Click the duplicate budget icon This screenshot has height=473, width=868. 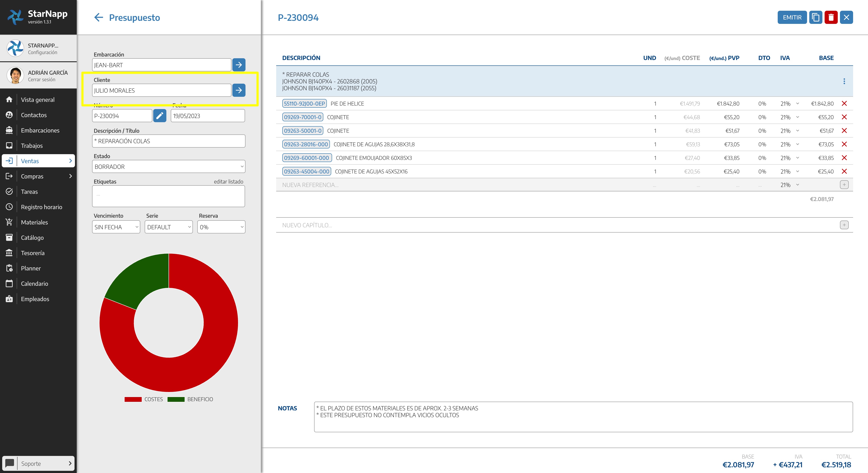[x=815, y=17]
